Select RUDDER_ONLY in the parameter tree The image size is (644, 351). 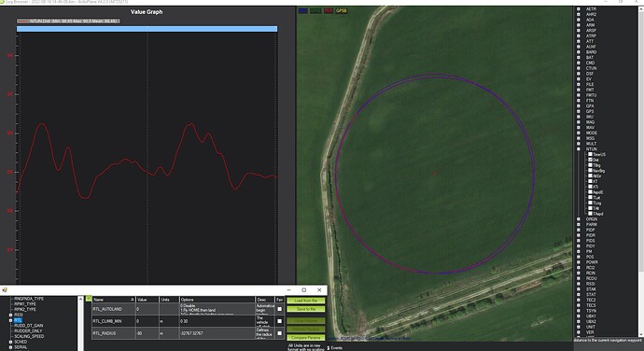(x=28, y=330)
